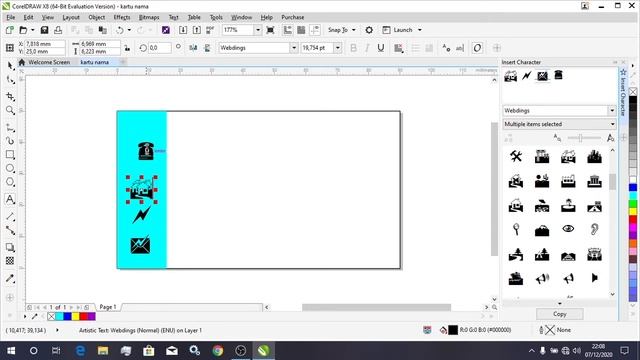This screenshot has height=360, width=640.
Task: Expand the Launch dropdown
Action: coord(420,30)
